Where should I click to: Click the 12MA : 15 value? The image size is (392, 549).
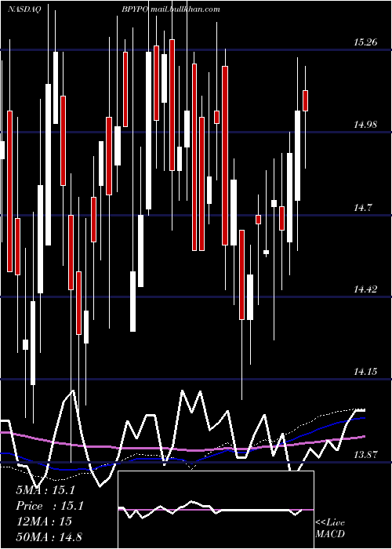point(44,522)
